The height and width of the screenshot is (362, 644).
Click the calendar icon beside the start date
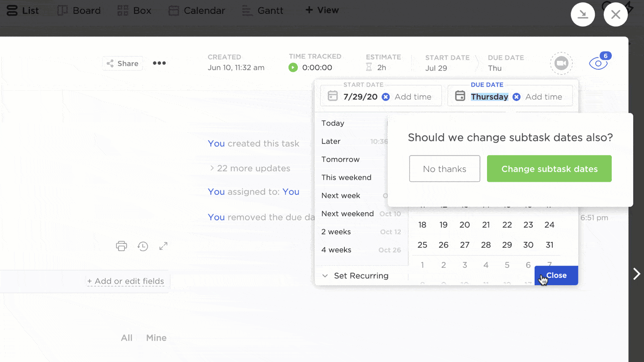pyautogui.click(x=332, y=96)
